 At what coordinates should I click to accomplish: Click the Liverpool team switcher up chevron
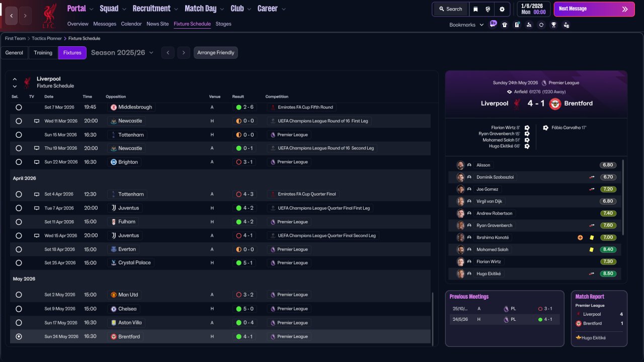click(x=15, y=79)
